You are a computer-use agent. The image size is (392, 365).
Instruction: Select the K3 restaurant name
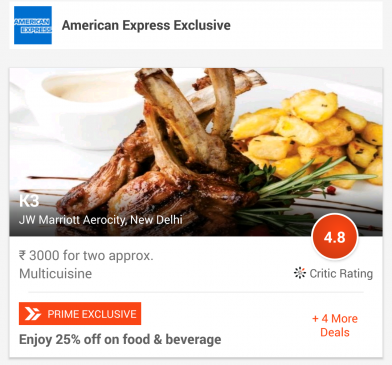29,201
